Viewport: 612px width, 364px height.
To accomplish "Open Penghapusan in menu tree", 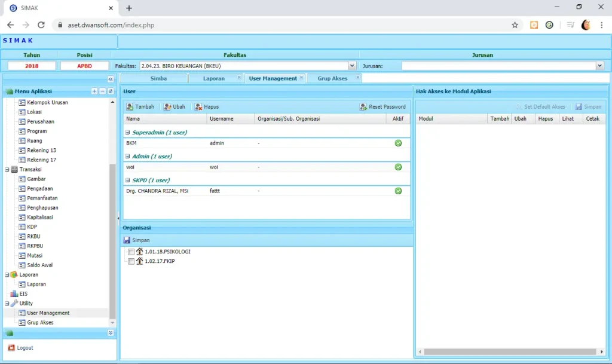I will (42, 207).
